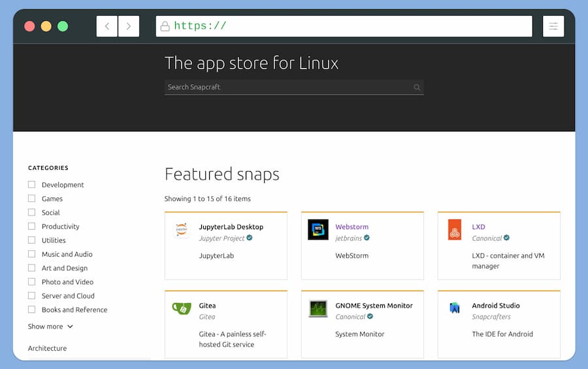
Task: Check the Books and Reference box
Action: point(32,310)
